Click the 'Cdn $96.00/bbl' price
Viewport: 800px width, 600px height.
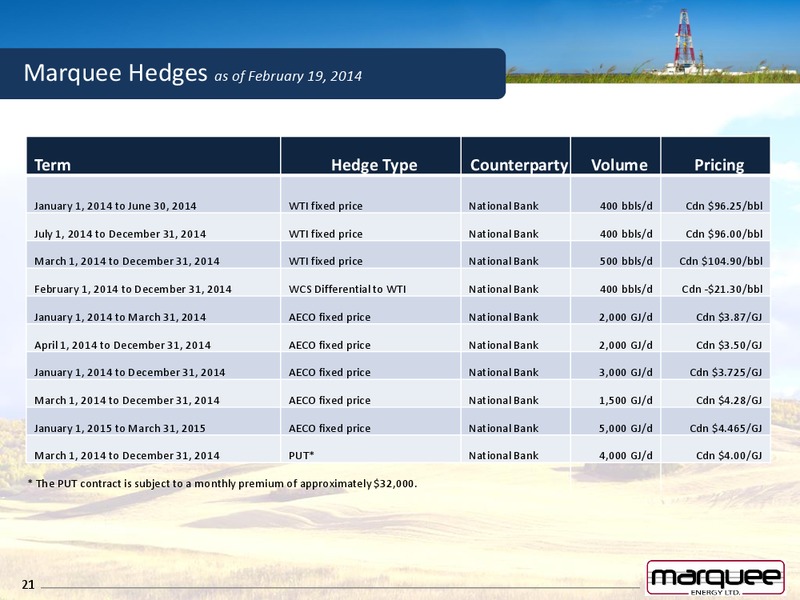(724, 234)
